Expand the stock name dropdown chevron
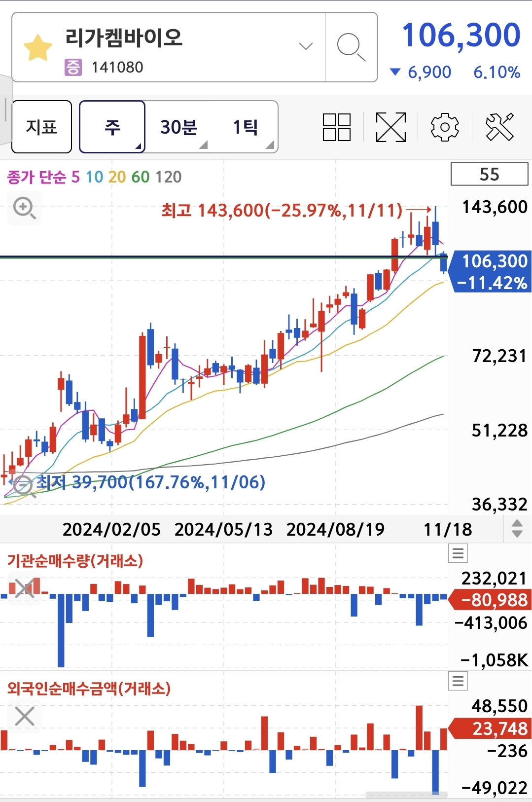 click(306, 46)
